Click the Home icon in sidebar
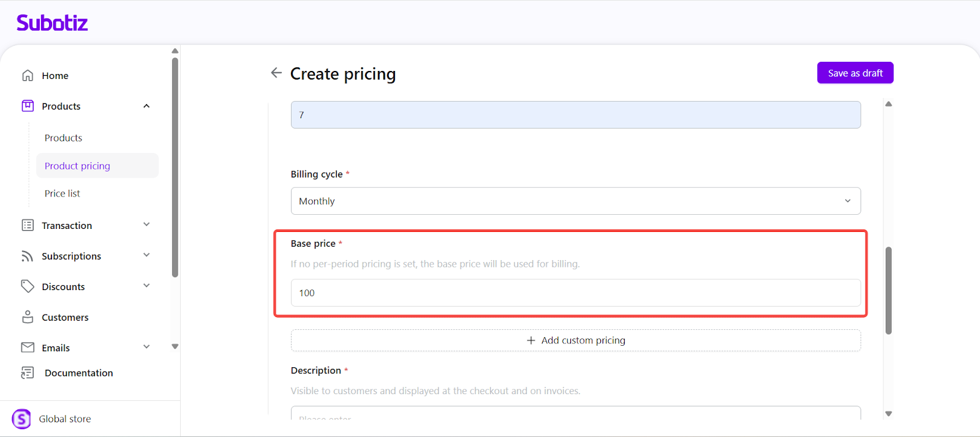 click(x=28, y=75)
